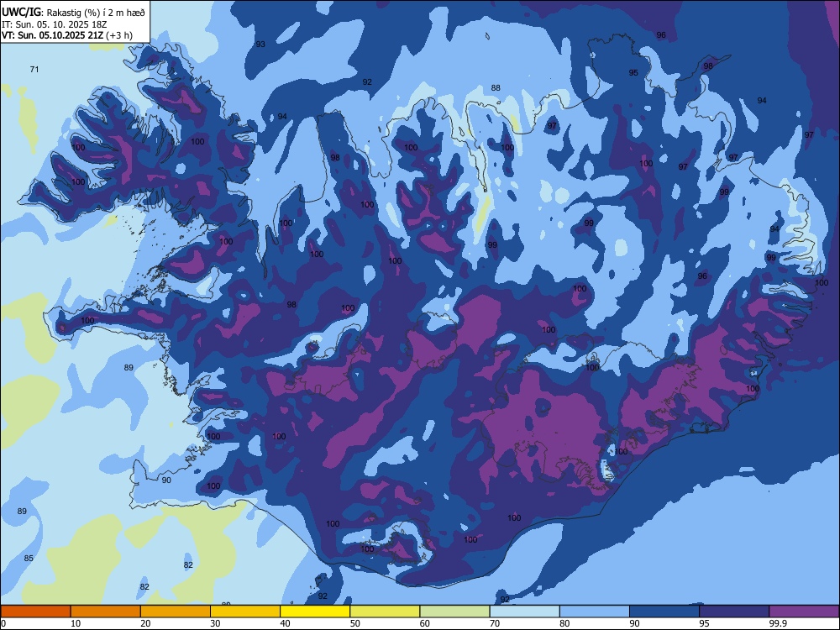This screenshot has height=630, width=840.
Task: Click the 30–40 amber legend swatch
Action: (x=245, y=612)
